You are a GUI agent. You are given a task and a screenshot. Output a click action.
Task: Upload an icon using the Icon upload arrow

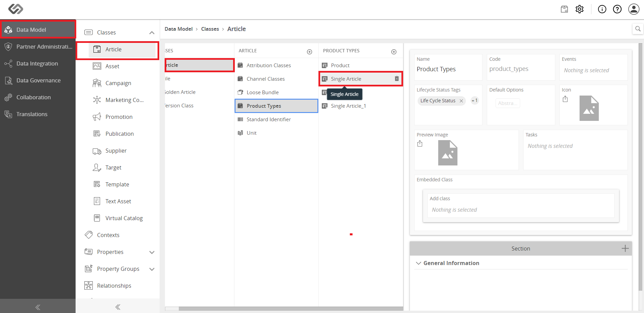(x=565, y=99)
